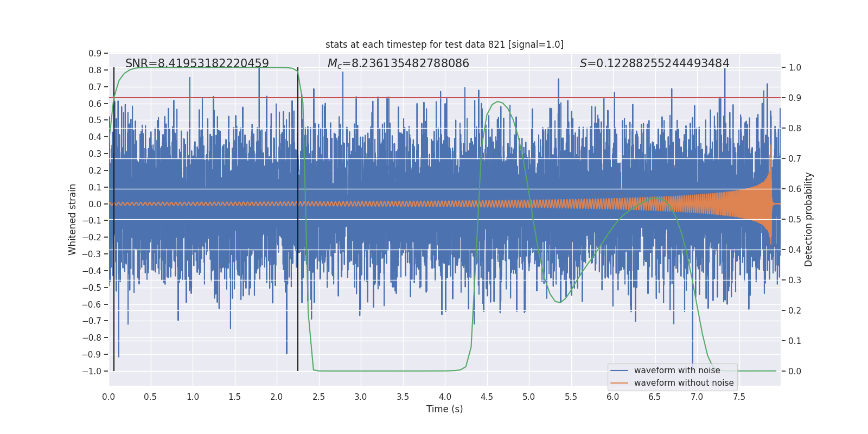Click the 1.0 tick on detection probability axis
The width and height of the screenshot is (868, 434).
click(795, 68)
